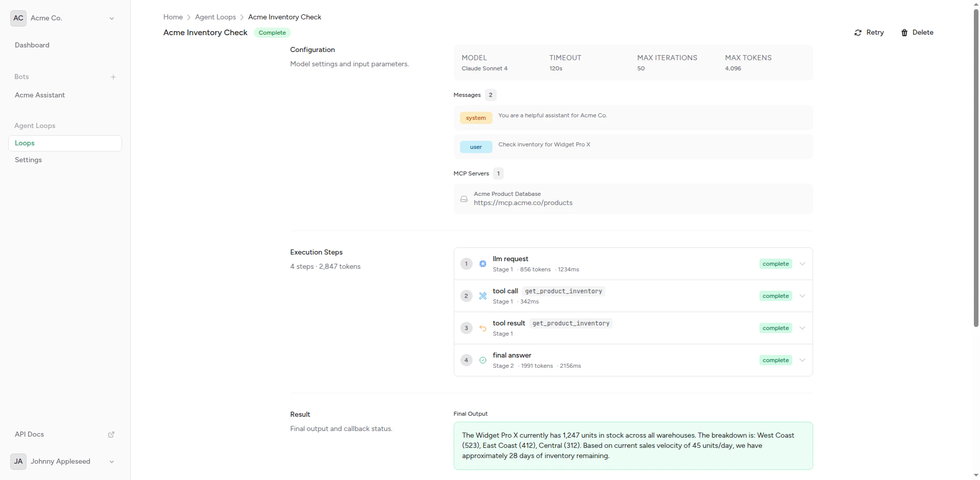This screenshot has width=980, height=480.
Task: Navigate to Home breadcrumb
Action: 173,17
